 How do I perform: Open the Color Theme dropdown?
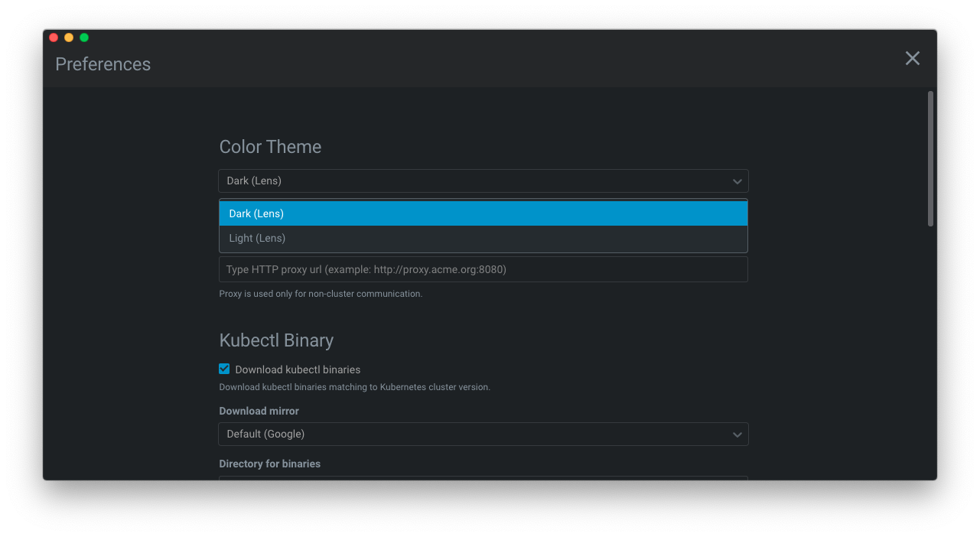pyautogui.click(x=483, y=181)
